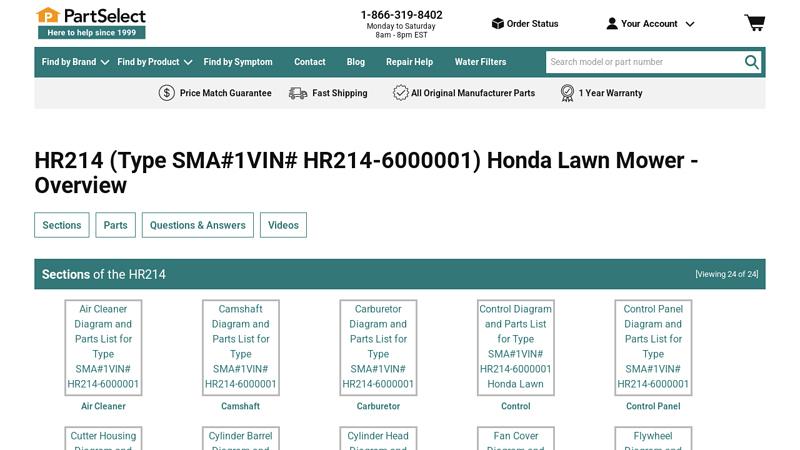Open the Cutter Housing diagram thumbnail
The height and width of the screenshot is (450, 800).
103,438
